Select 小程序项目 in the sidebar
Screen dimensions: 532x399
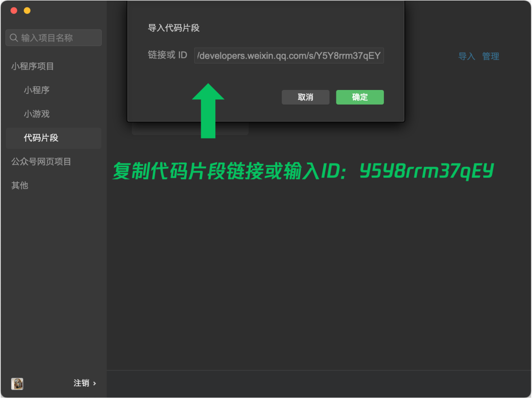point(33,66)
